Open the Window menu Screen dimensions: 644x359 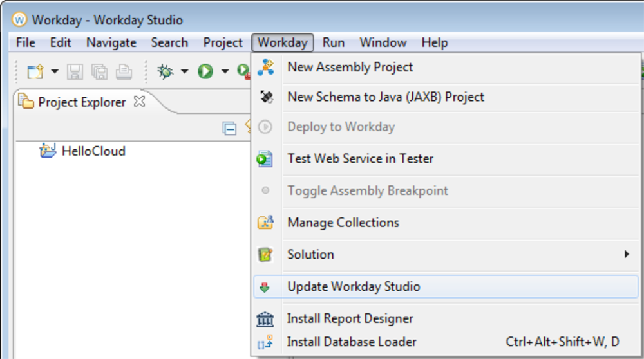(x=383, y=42)
